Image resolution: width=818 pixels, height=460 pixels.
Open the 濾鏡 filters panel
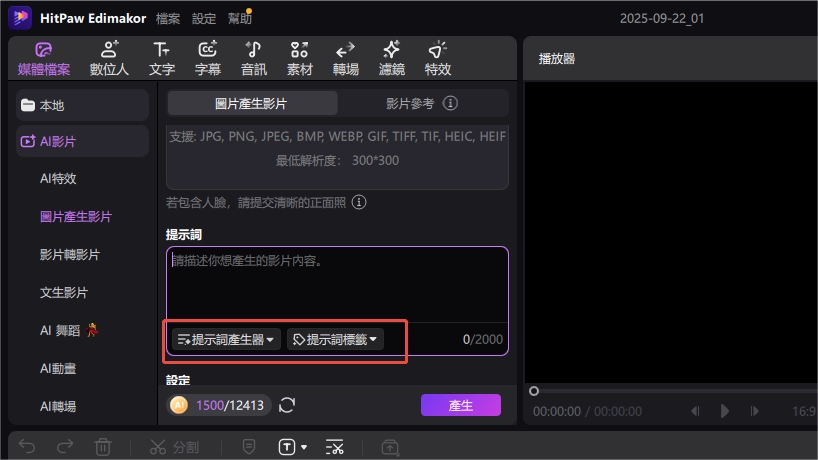[x=391, y=59]
